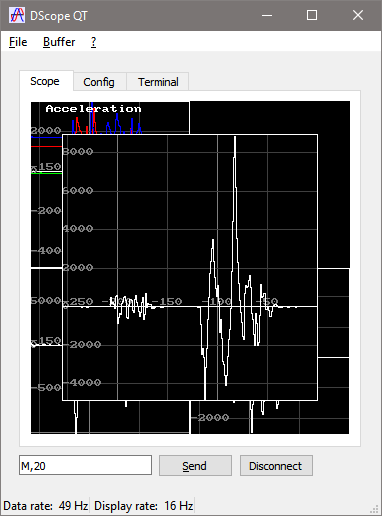Click the DScope QT app icon
This screenshot has width=382, height=516.
[17, 15]
